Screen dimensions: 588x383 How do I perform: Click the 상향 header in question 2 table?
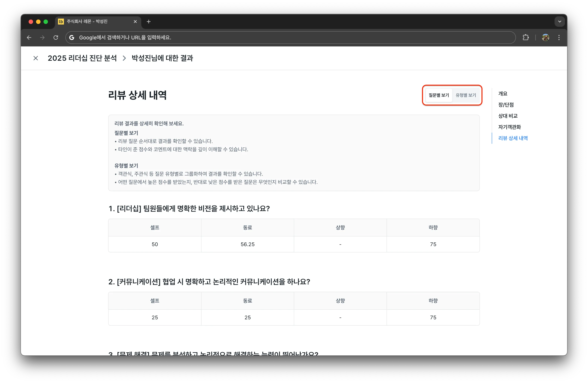click(340, 301)
